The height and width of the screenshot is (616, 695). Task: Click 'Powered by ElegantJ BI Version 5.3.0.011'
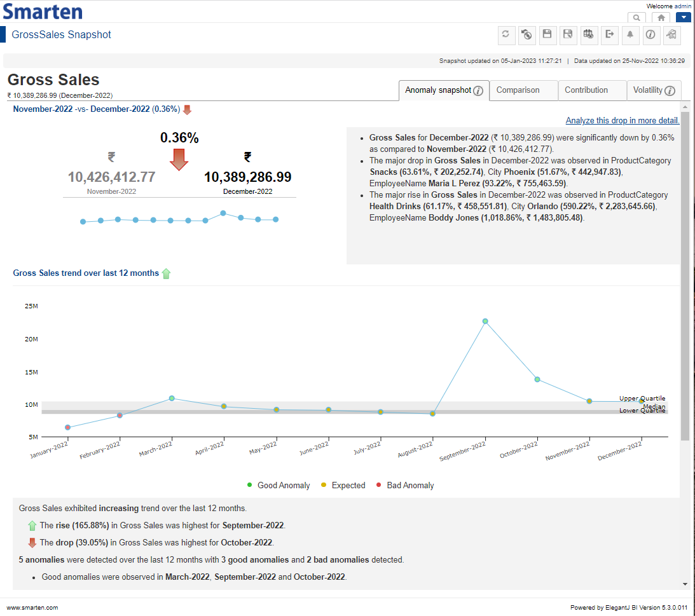coord(629,608)
